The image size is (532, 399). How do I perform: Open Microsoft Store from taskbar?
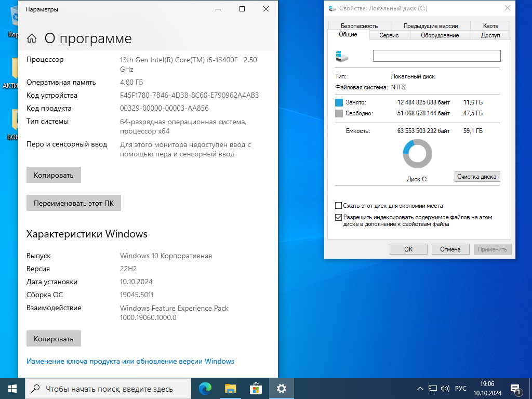(x=256, y=389)
